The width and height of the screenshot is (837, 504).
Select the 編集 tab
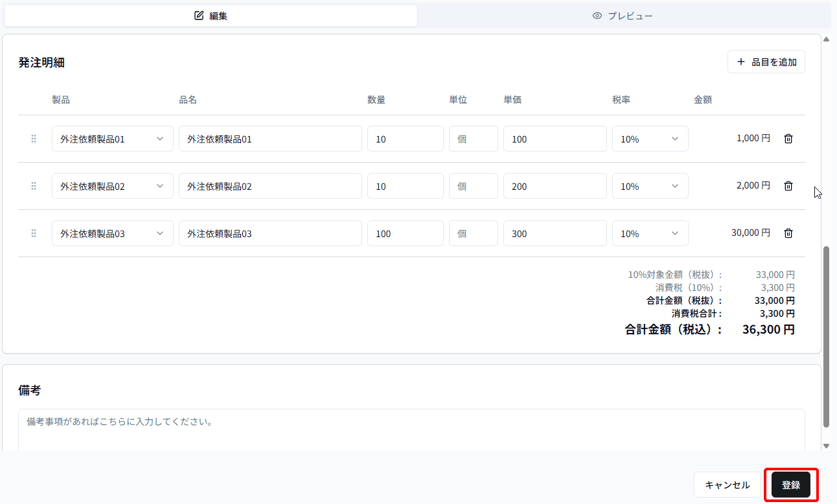(x=211, y=16)
